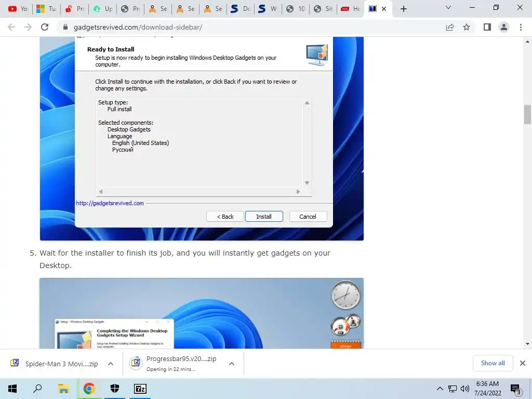Click Cancel in the installer image

308,217
